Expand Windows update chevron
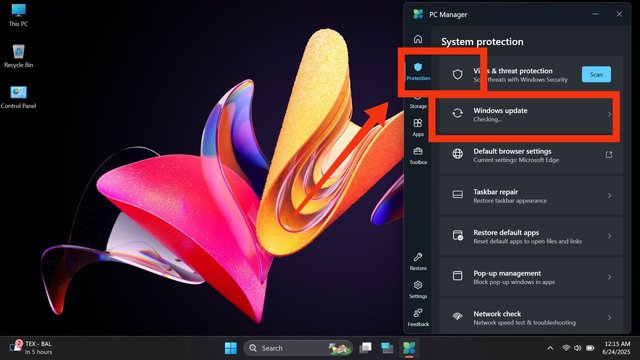The width and height of the screenshot is (640, 360). (x=609, y=114)
